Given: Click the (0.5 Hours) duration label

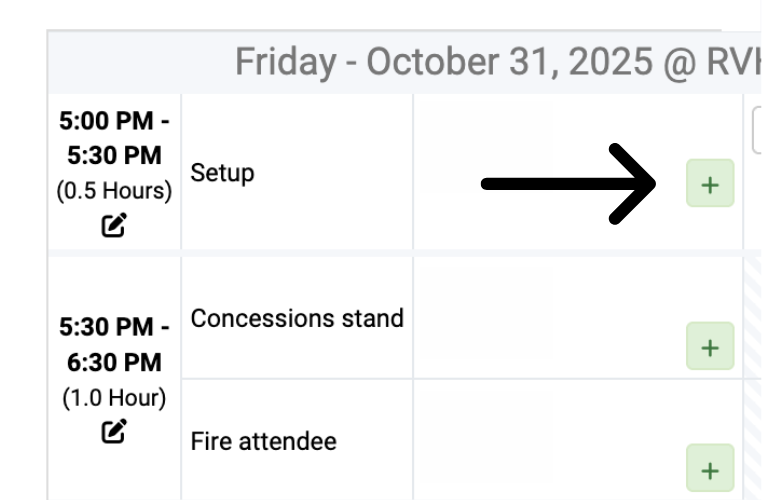Looking at the screenshot, I should coord(114,190).
